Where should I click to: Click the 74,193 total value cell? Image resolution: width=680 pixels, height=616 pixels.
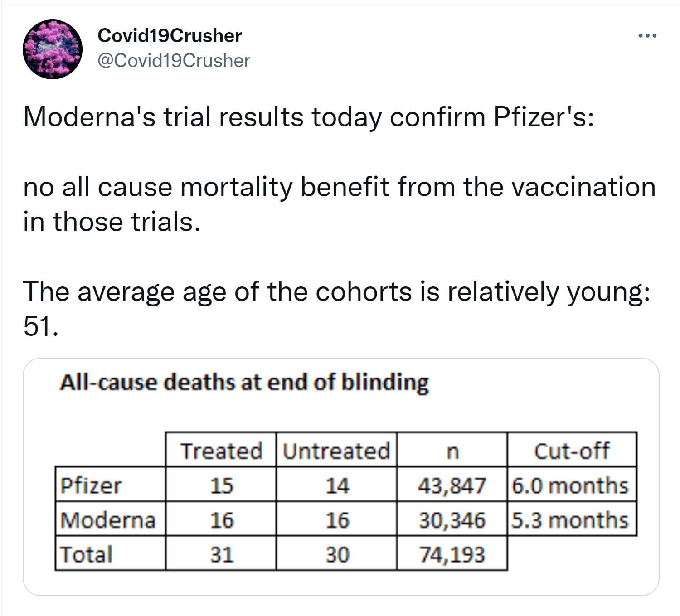pyautogui.click(x=452, y=554)
